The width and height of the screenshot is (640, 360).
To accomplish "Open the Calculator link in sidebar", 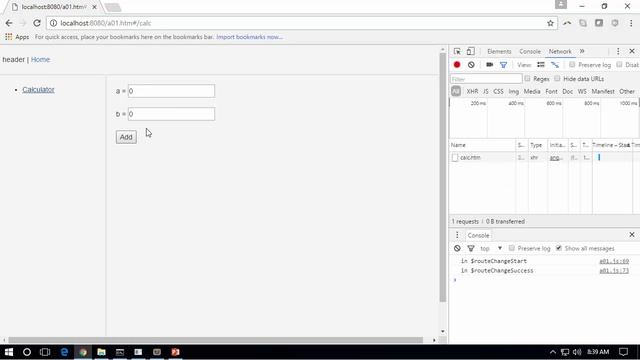I will (38, 89).
